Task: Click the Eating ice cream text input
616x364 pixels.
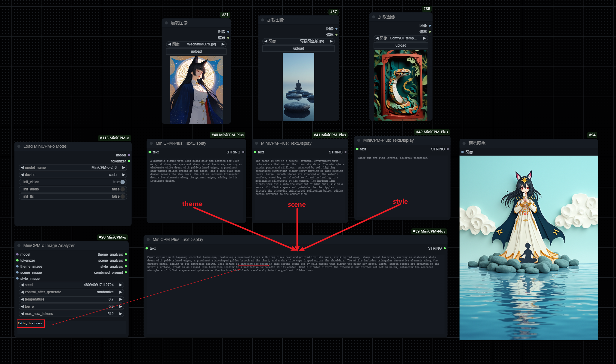Action: (x=31, y=324)
